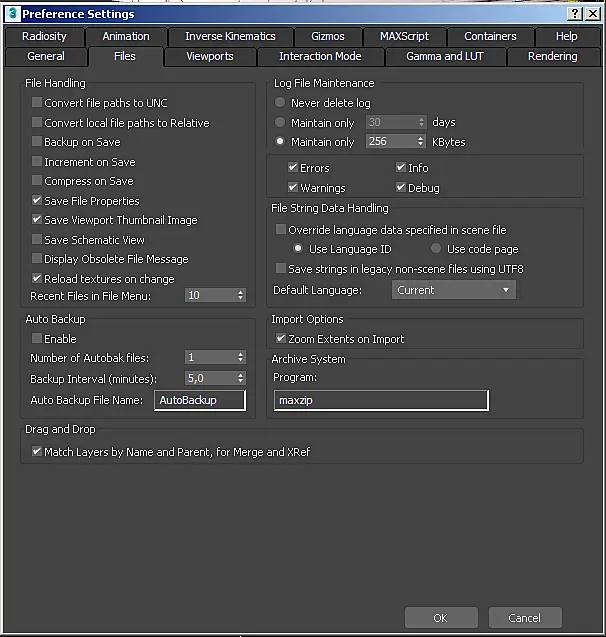Uncheck Debug logging option

pos(401,187)
